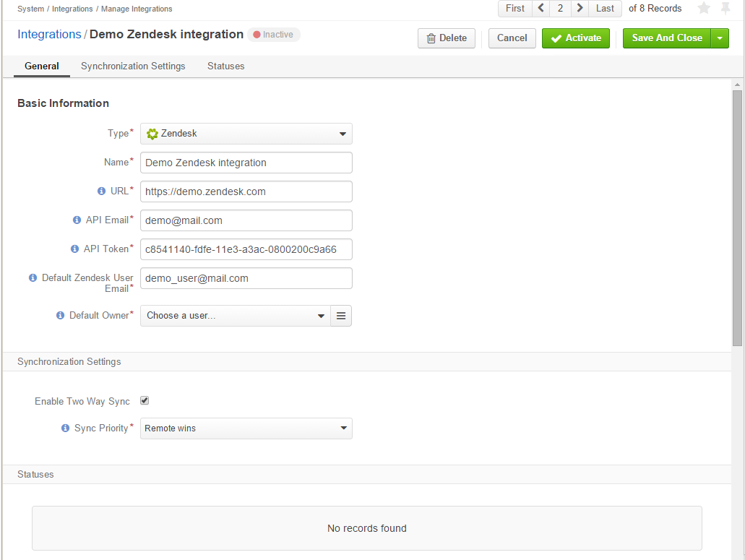Click 'Synchronization Settings' section heading

69,361
